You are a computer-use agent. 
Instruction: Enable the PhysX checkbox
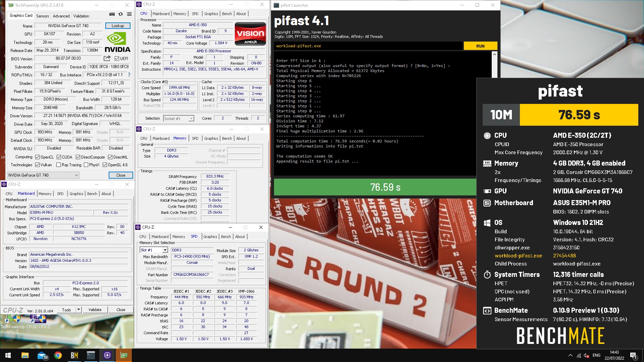click(86, 165)
